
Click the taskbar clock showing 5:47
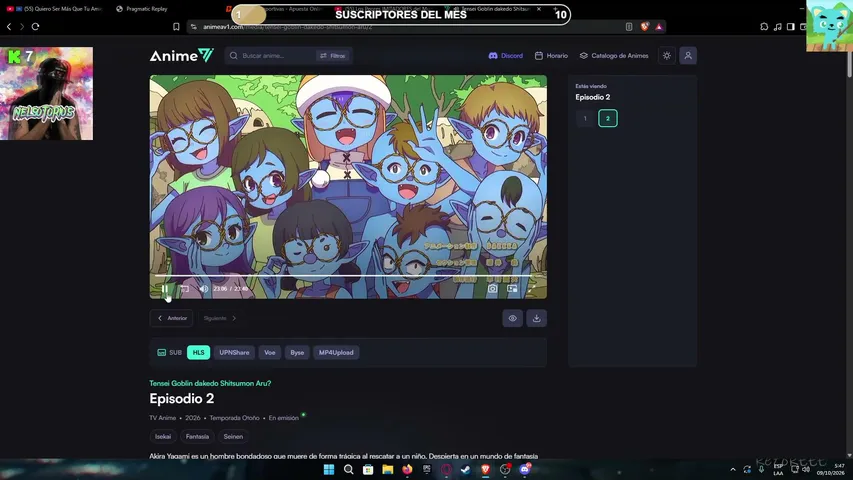click(831, 469)
